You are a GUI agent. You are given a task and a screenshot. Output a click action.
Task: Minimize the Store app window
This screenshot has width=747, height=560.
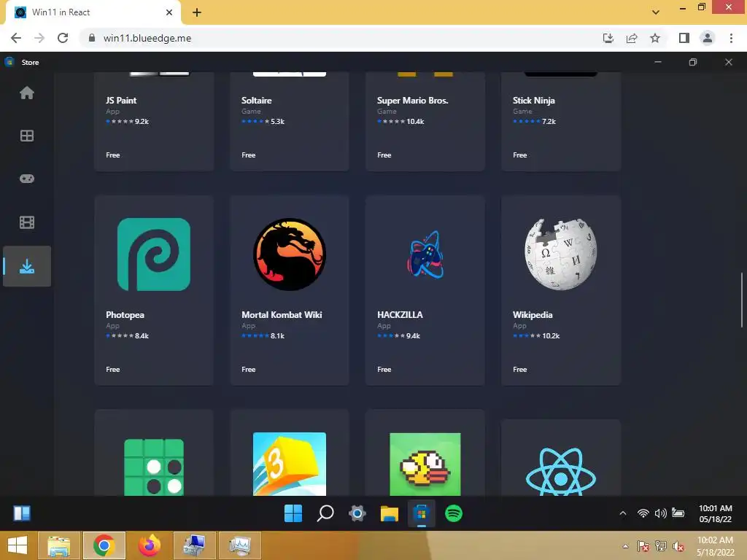point(658,62)
